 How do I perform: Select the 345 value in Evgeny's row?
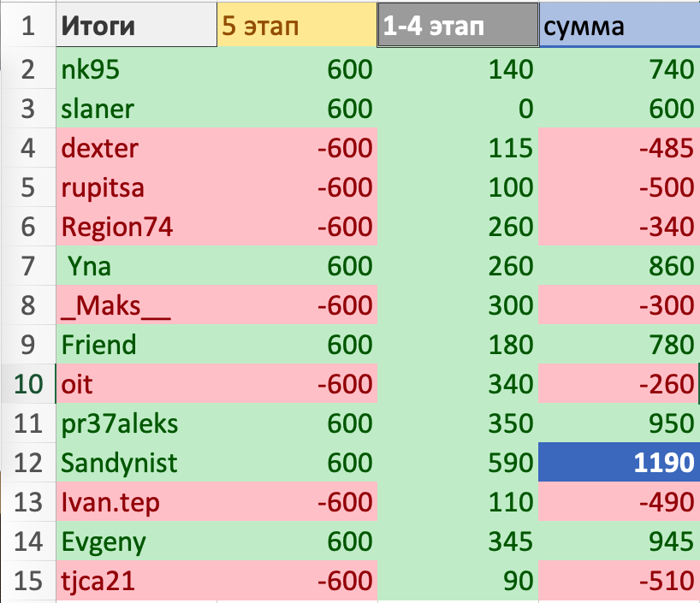coord(457,541)
